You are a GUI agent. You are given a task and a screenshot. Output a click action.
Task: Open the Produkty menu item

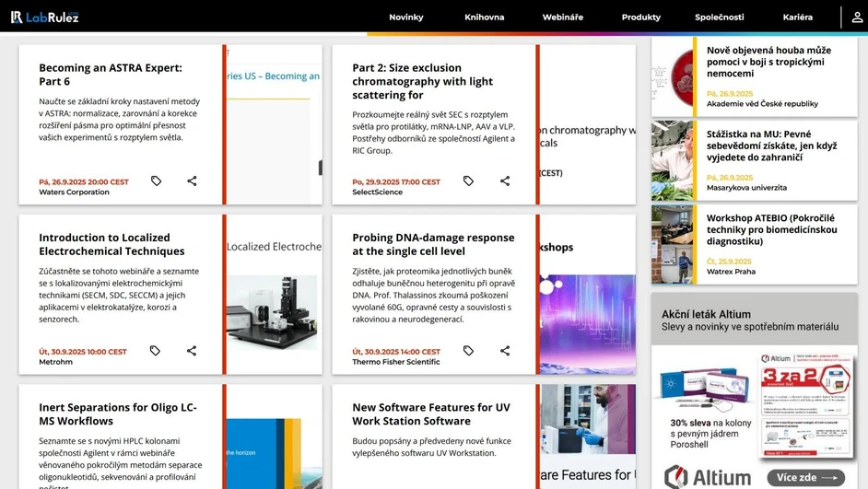coord(641,17)
